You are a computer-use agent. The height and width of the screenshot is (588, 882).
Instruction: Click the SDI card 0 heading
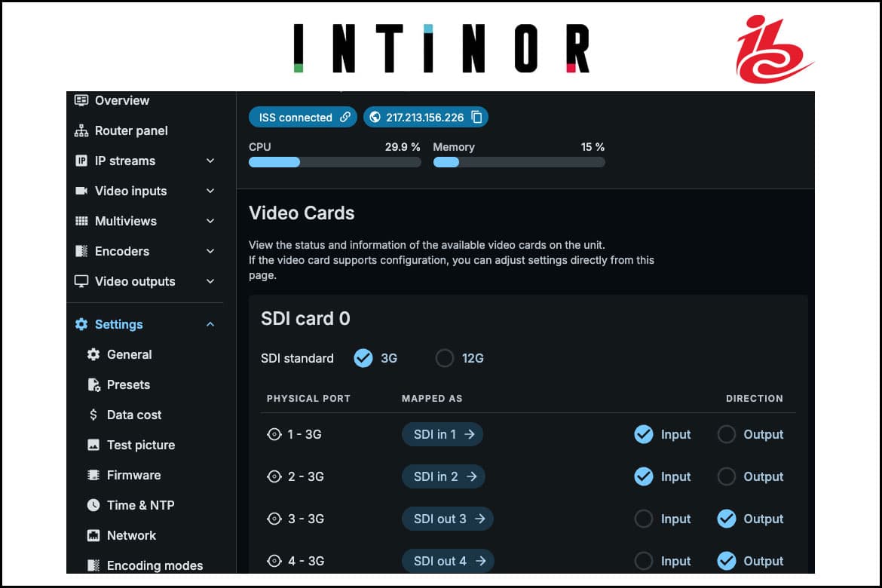(305, 318)
